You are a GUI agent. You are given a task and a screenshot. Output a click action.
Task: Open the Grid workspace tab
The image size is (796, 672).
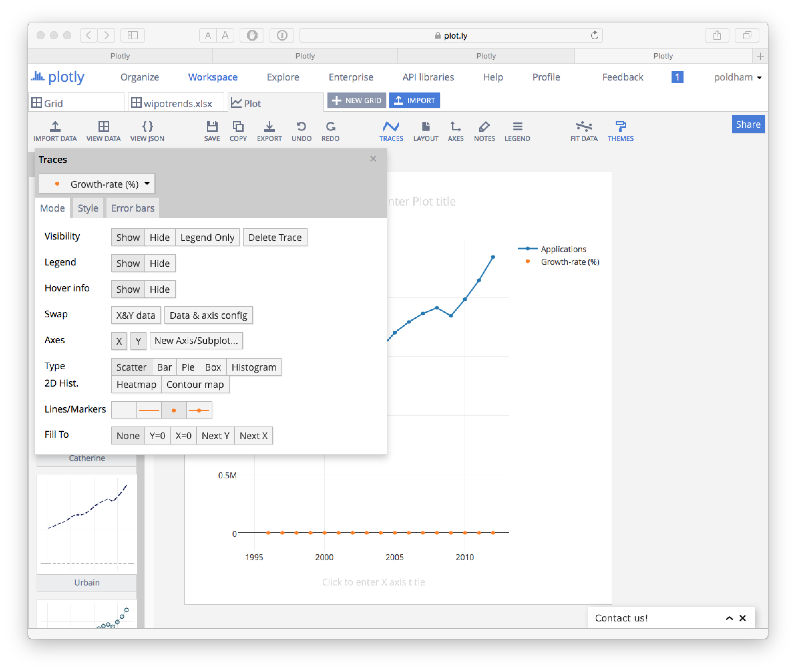[77, 103]
